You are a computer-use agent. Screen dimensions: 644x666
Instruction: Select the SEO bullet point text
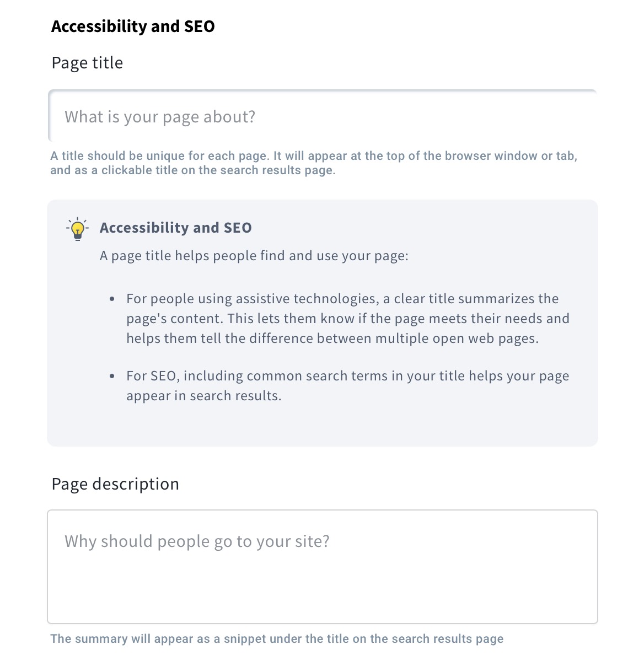[x=347, y=385]
